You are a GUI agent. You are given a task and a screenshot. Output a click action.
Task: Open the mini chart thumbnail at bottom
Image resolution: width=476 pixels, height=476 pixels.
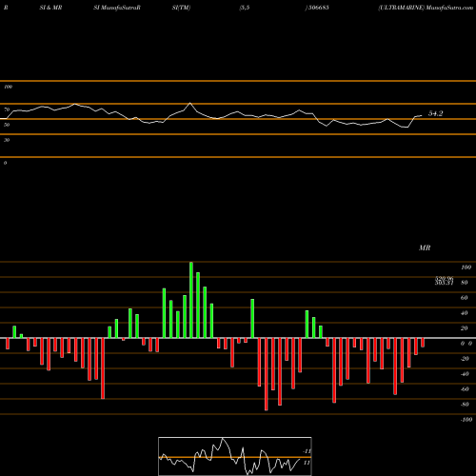tap(235, 456)
